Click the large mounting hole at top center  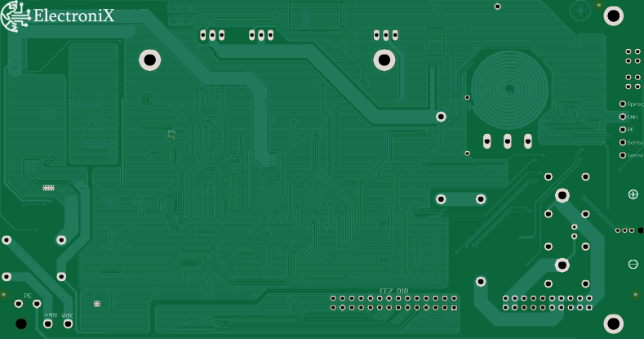[x=384, y=60]
